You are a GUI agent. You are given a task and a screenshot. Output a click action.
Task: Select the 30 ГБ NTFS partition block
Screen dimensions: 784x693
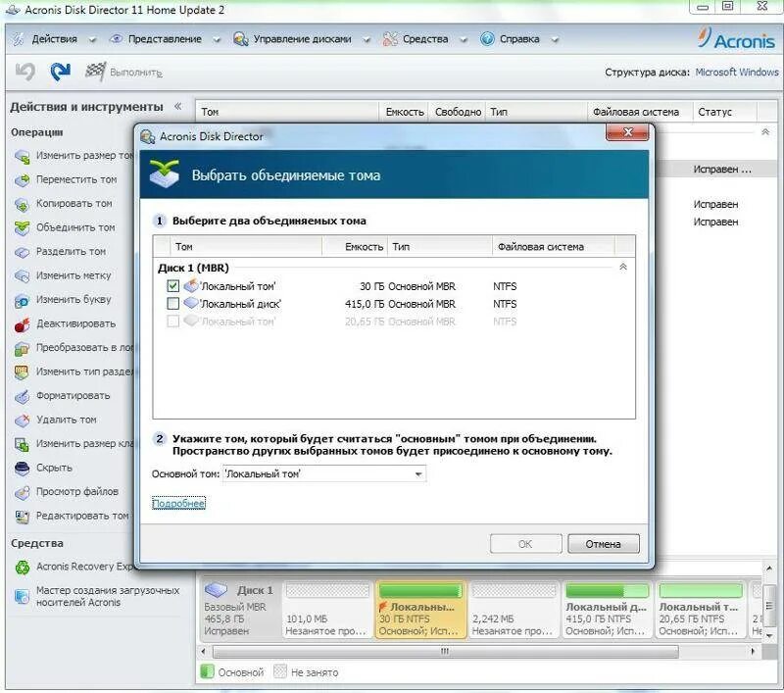tap(420, 610)
